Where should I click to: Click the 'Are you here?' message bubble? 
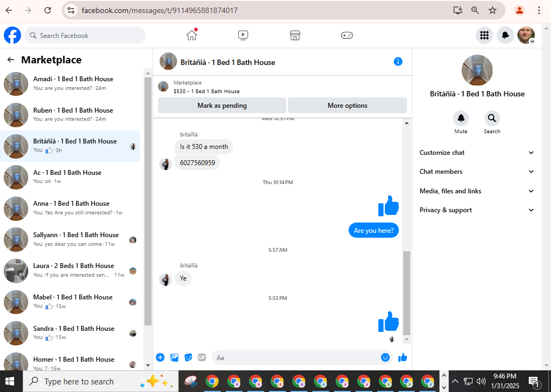click(x=373, y=230)
